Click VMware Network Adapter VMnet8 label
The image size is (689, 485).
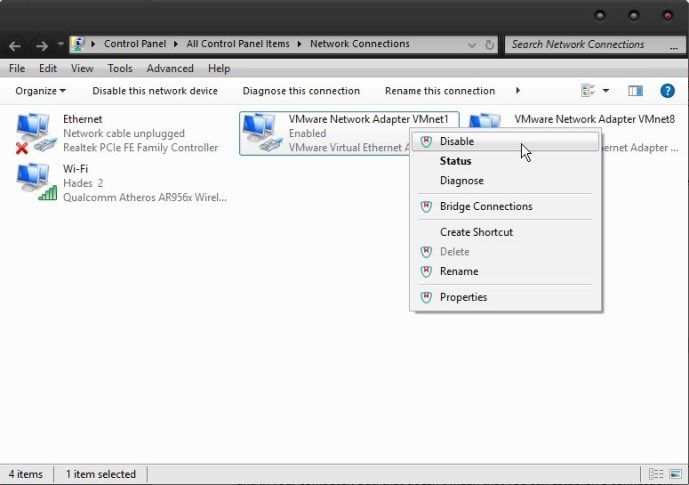coord(595,119)
